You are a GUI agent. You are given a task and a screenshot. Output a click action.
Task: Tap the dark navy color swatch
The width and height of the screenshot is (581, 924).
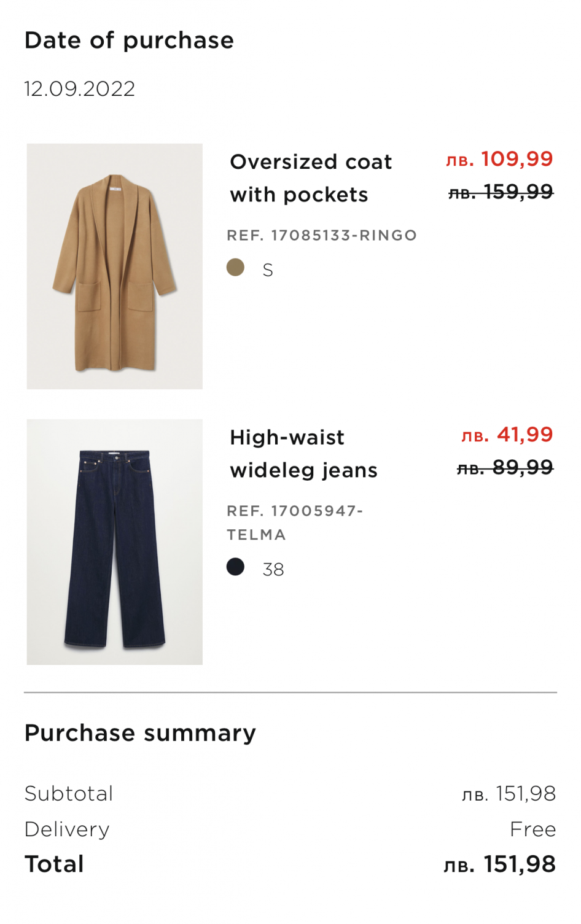[x=235, y=567]
